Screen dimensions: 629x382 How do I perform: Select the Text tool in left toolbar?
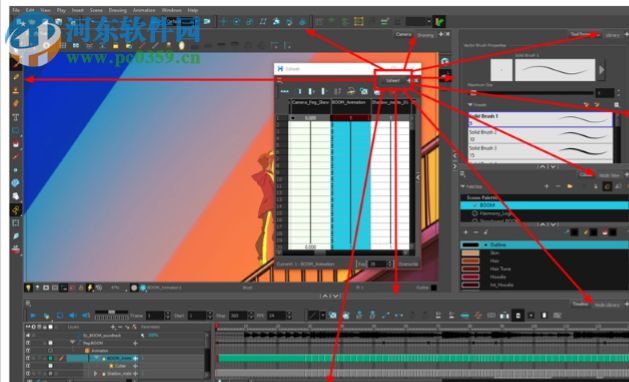[16, 117]
